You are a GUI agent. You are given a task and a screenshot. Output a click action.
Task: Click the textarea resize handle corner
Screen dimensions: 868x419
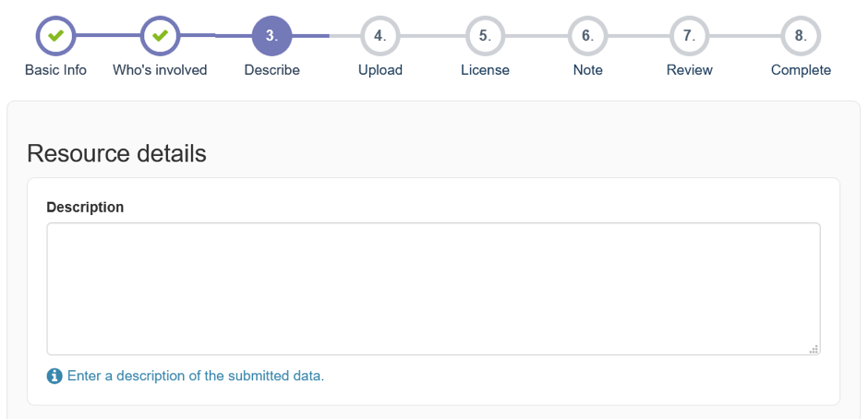814,349
